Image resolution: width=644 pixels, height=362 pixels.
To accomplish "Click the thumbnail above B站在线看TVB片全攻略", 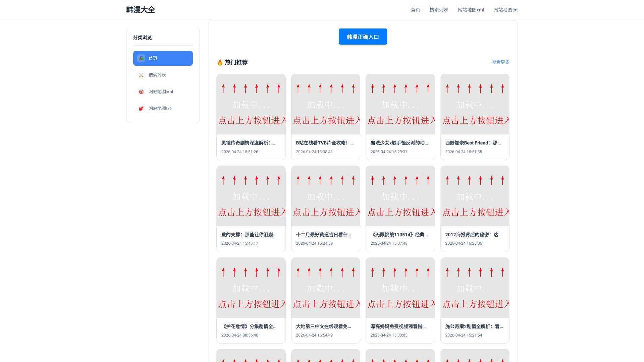I will point(326,104).
